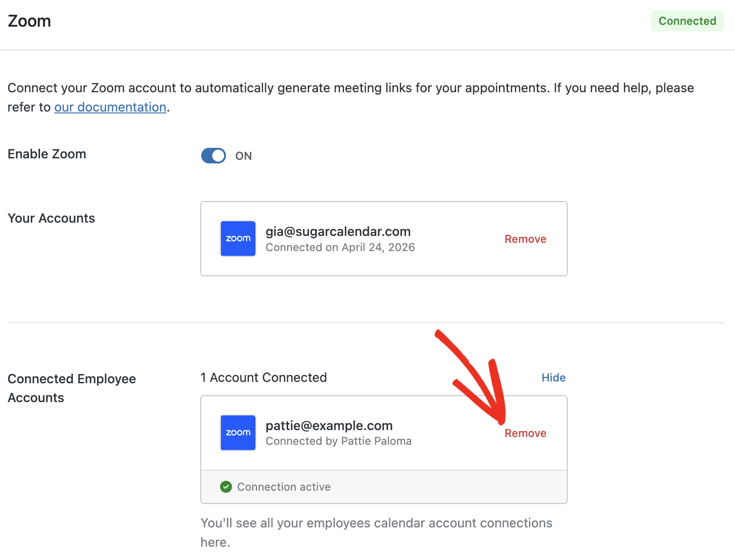
Task: Click the Connected status badge
Action: click(687, 21)
